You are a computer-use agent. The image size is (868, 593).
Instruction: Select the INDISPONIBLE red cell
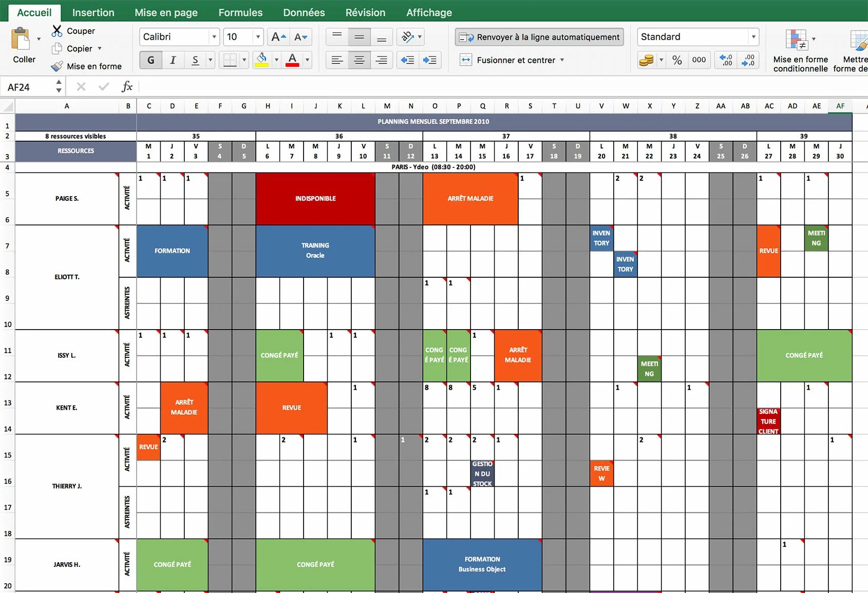click(x=315, y=199)
